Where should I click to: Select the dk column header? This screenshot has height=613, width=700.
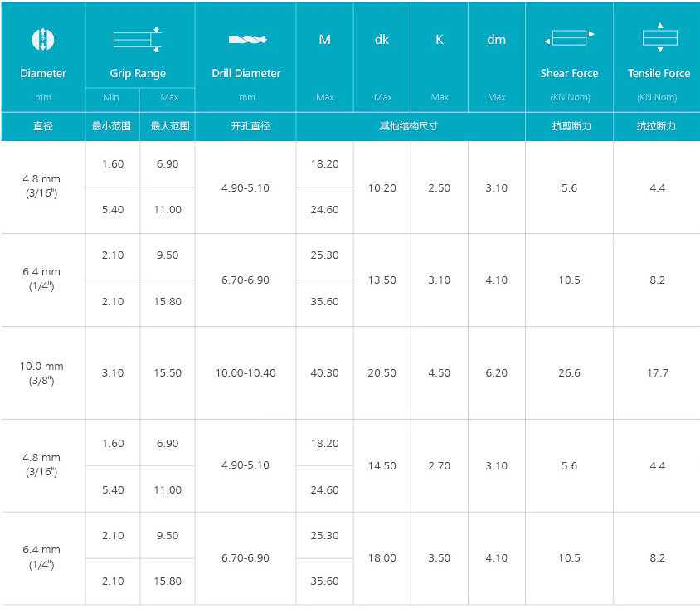click(x=382, y=40)
